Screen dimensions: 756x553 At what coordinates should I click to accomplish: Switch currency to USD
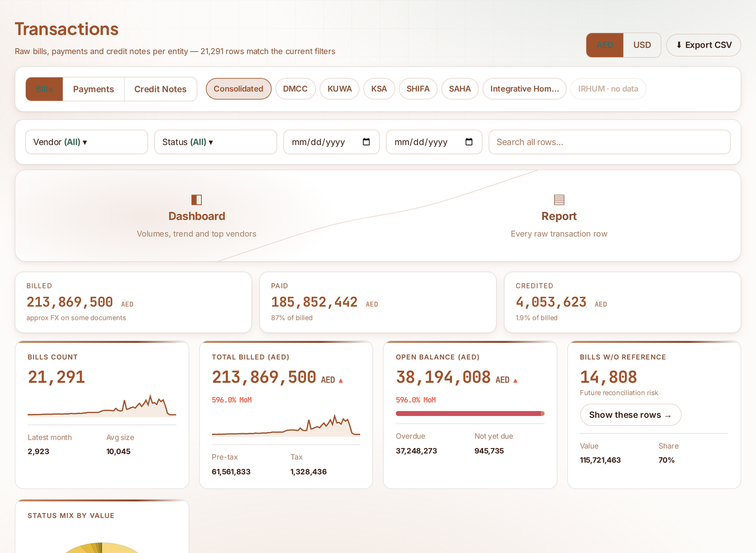642,45
